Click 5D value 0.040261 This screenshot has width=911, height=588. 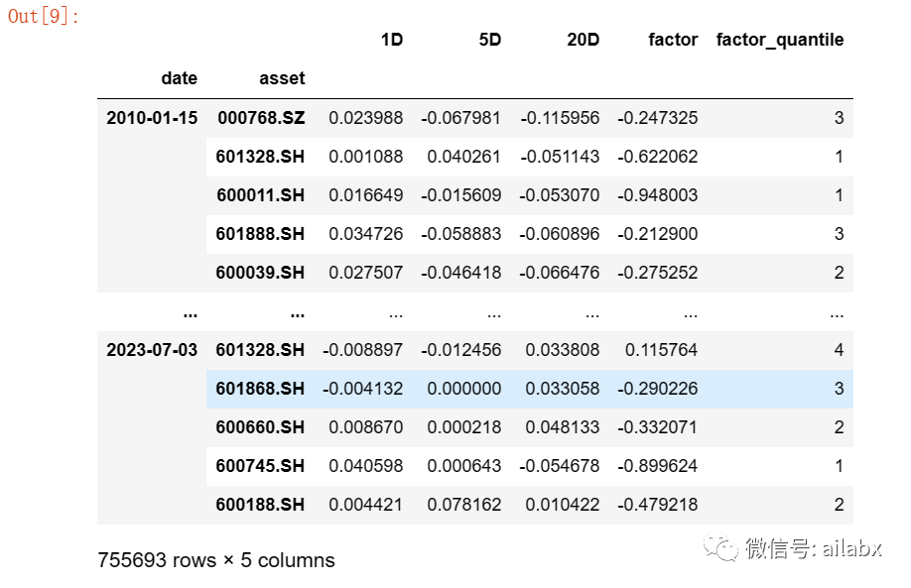463,156
